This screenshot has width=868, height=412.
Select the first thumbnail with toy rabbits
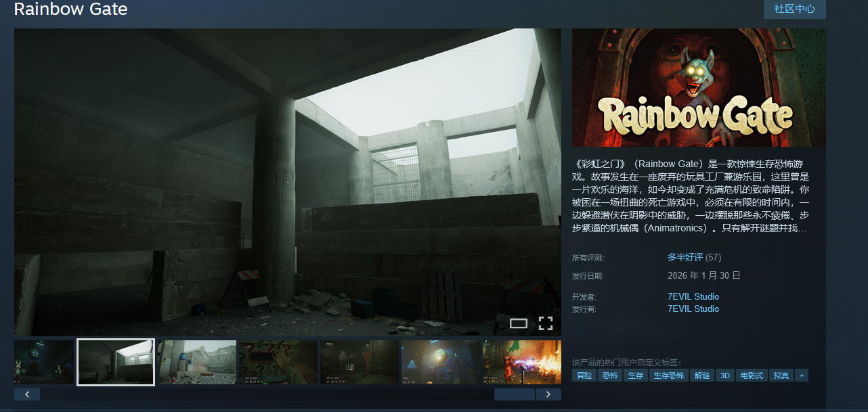click(x=44, y=362)
